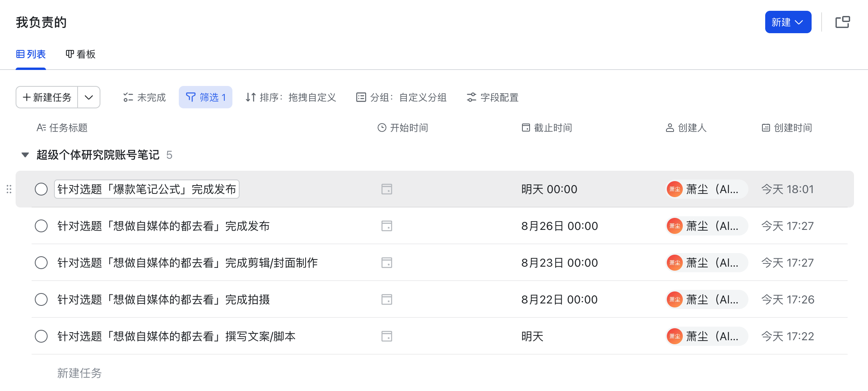Open task 撰写文案/脚本
Image resolution: width=868 pixels, height=391 pixels.
click(x=176, y=336)
